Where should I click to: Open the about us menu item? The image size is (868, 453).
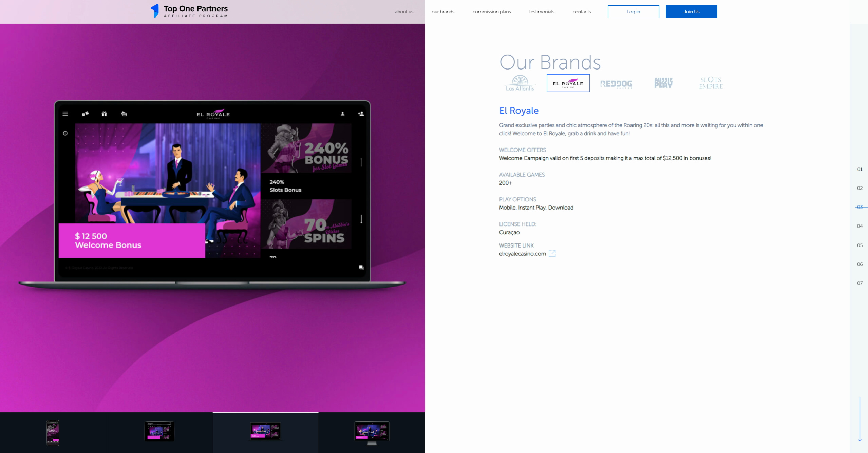pos(404,12)
